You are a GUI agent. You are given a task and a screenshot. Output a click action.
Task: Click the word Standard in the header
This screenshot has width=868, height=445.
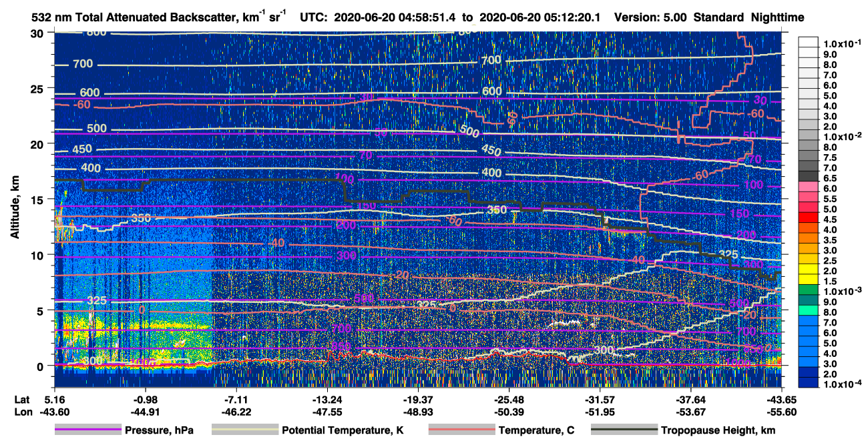(x=718, y=18)
